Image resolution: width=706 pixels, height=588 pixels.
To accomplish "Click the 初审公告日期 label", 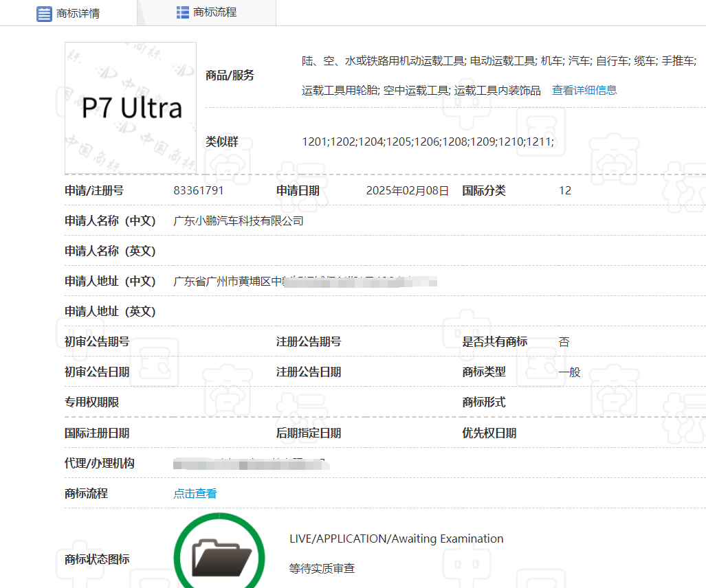I will click(97, 372).
